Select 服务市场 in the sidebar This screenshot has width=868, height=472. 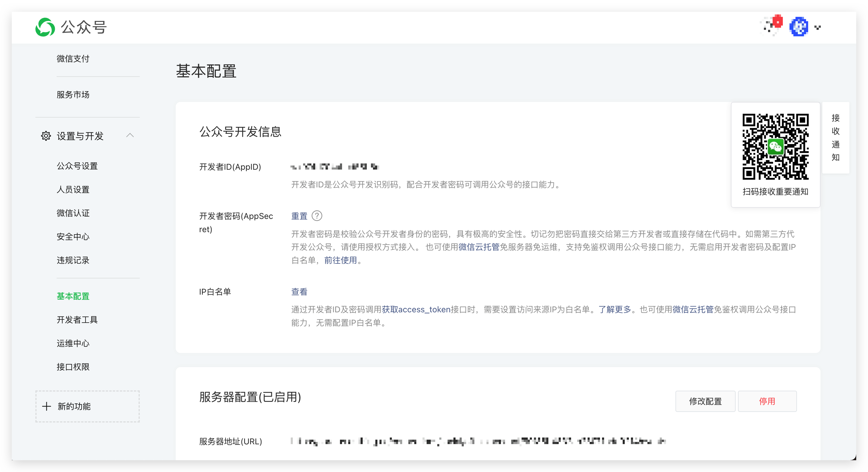pyautogui.click(x=73, y=95)
